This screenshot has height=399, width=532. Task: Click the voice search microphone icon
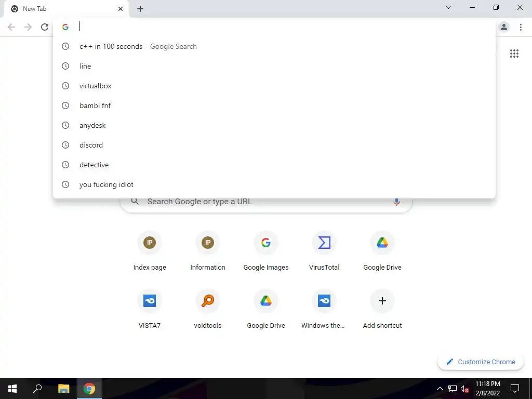point(396,202)
